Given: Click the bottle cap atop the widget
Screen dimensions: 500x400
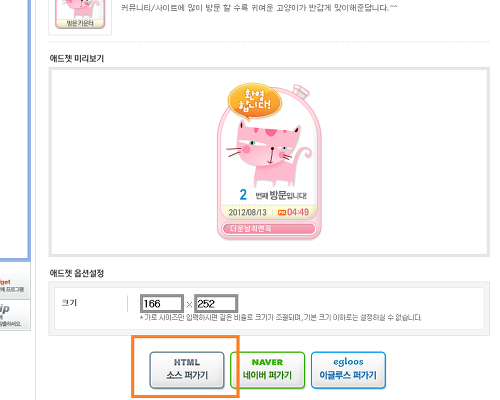Looking at the screenshot, I should [x=301, y=91].
